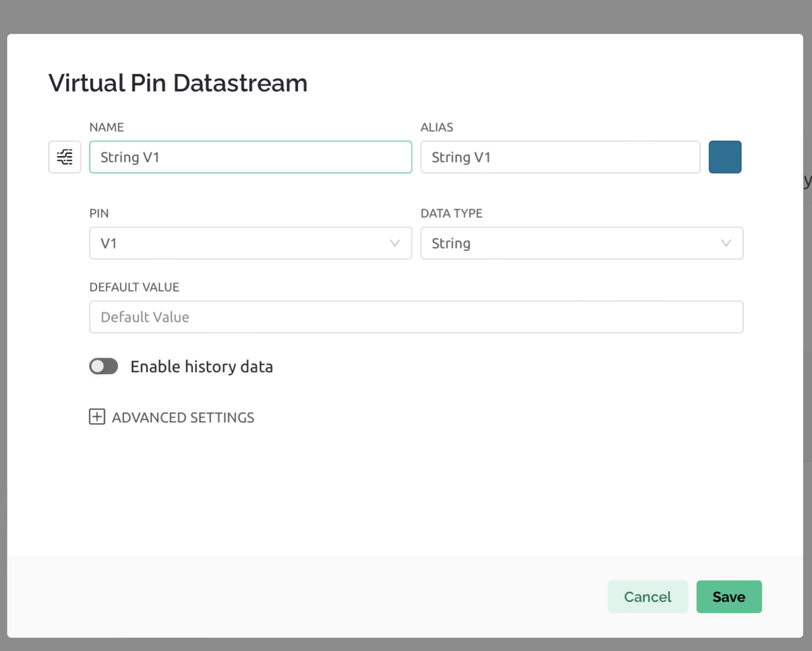Expand Advanced Settings plus icon

97,417
